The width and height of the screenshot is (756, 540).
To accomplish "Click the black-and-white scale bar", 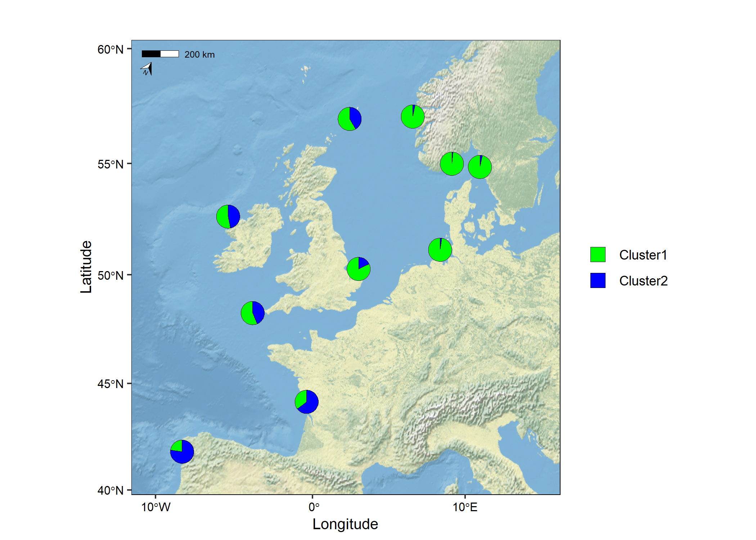I will 160,54.
